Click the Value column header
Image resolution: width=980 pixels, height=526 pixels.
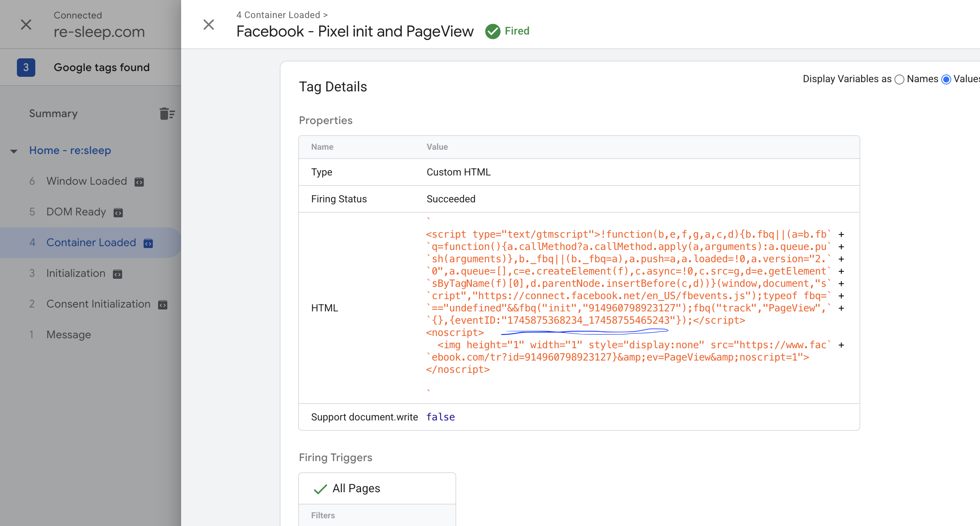click(437, 147)
